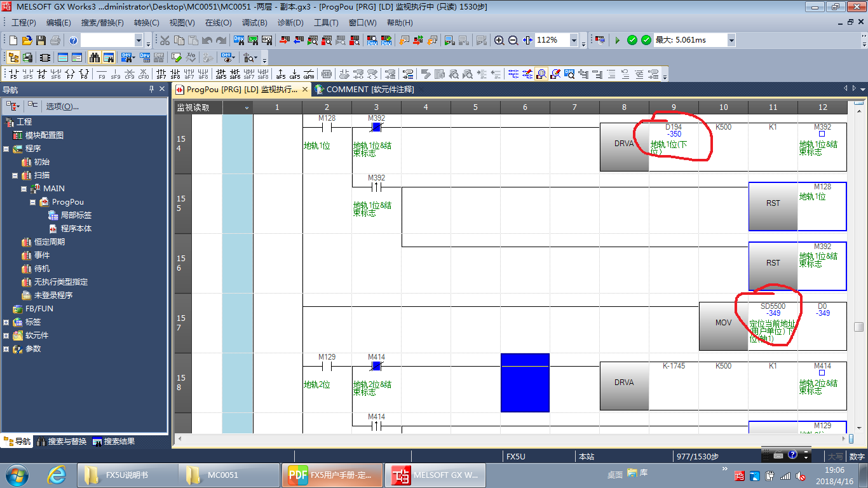Image resolution: width=868 pixels, height=488 pixels.
Task: Open the 112% zoom level dropdown
Action: 574,40
